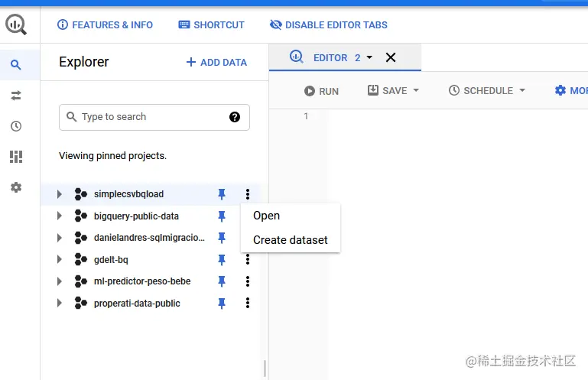Viewport: 588px width, 380px height.
Task: Run the query with RUN button
Action: coord(321,91)
